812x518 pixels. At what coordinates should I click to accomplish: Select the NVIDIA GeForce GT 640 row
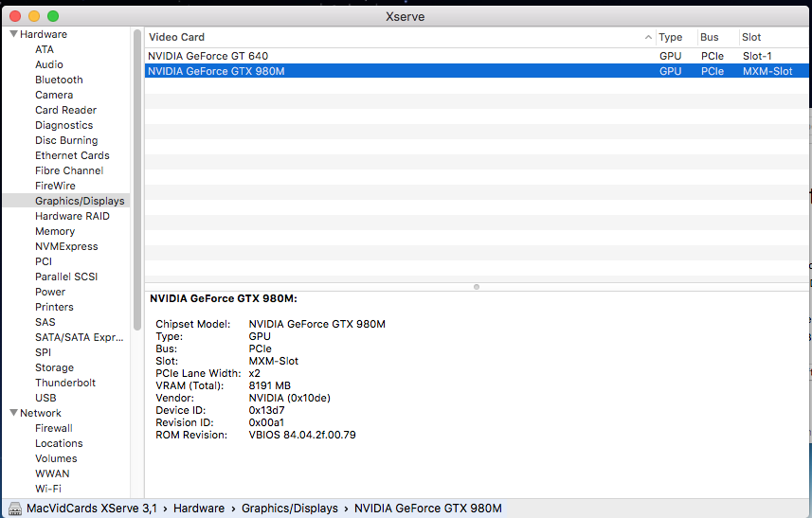click(477, 56)
